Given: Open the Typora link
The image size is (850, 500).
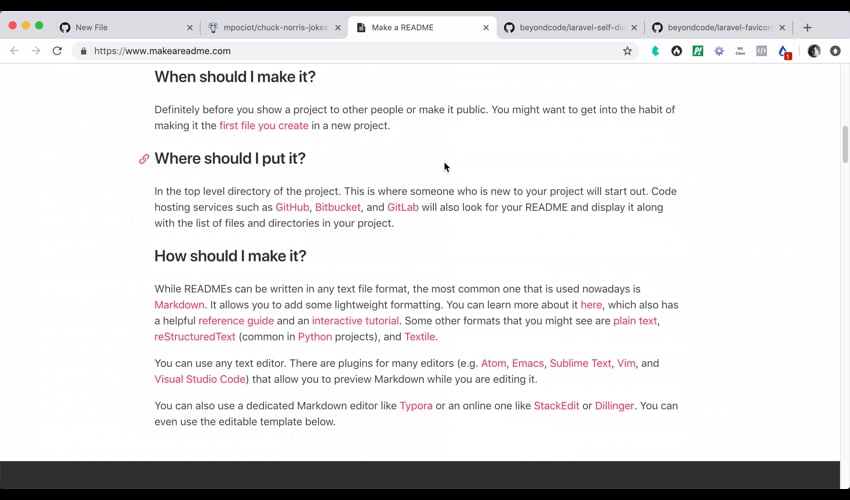Looking at the screenshot, I should pyautogui.click(x=416, y=406).
